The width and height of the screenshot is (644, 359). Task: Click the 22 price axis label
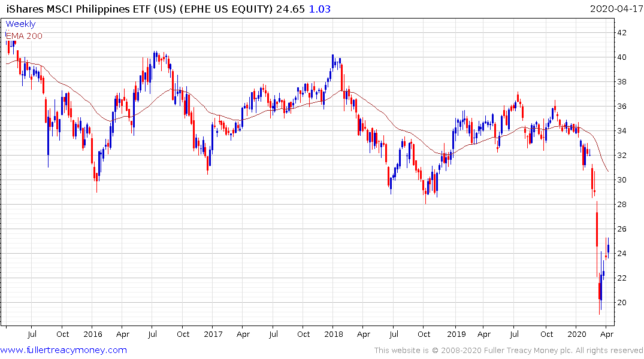coord(621,278)
